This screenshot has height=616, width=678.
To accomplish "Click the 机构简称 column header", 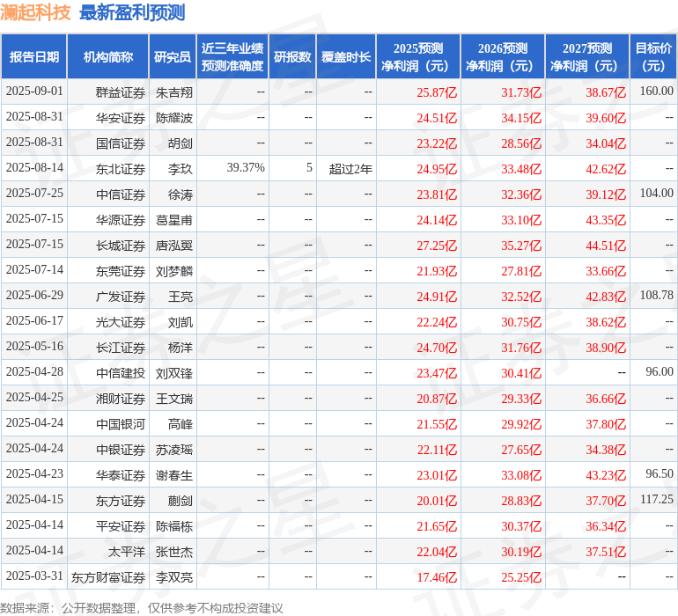I will coord(108,57).
